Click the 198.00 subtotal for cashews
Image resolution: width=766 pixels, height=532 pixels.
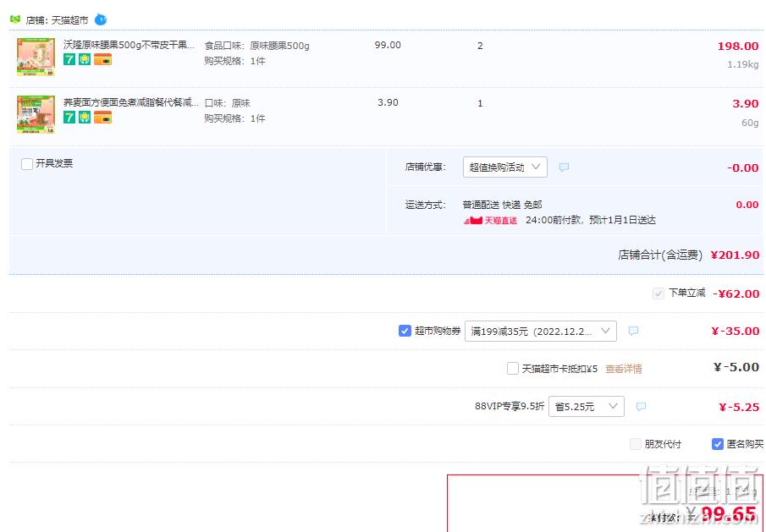738,47
